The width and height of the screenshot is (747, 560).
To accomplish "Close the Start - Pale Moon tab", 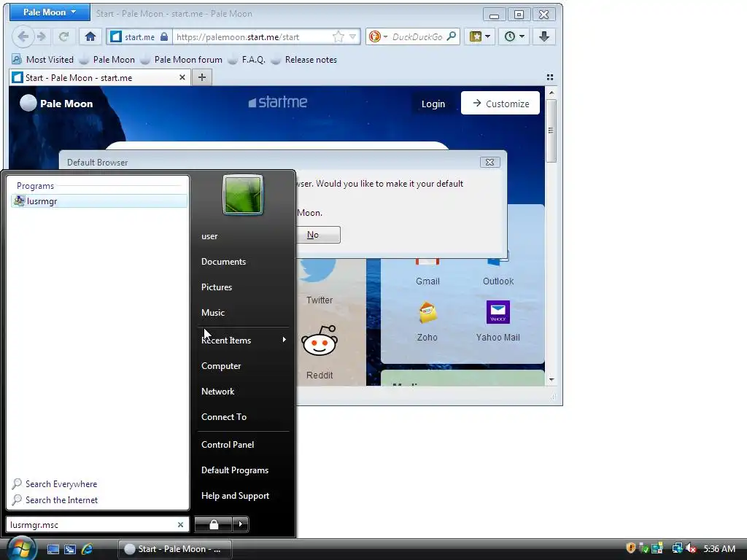I will 182,77.
